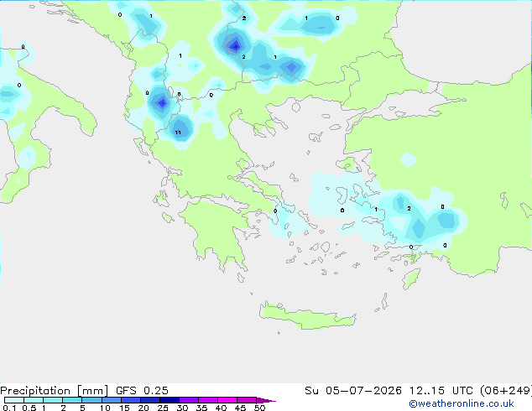Click the '30' legend scale label
The width and height of the screenshot is (532, 411).
(182, 408)
